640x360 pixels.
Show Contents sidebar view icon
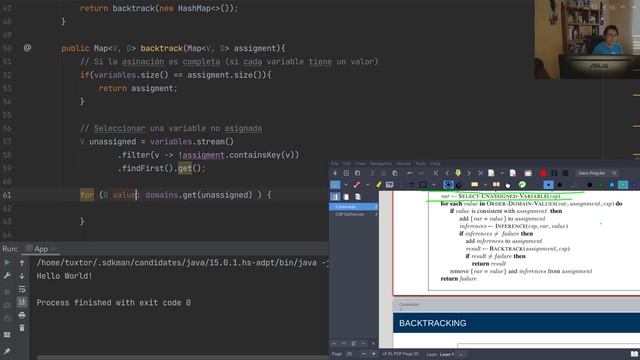[x=335, y=197]
